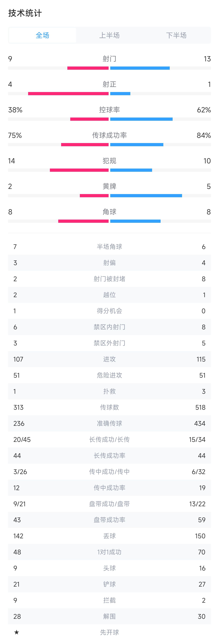
Task: Click the blue 控球率 bar
Action: pyautogui.click(x=141, y=119)
